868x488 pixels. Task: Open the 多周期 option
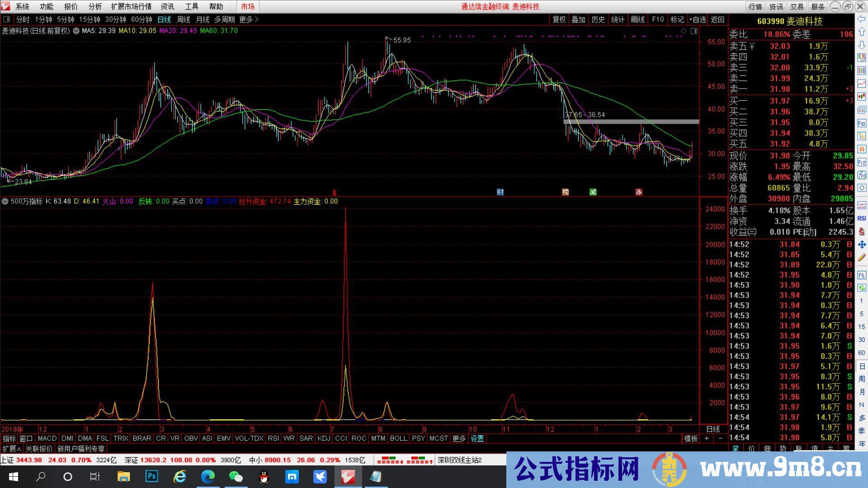224,19
